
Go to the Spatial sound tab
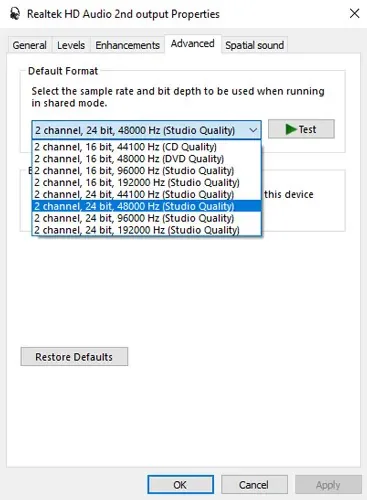pyautogui.click(x=254, y=45)
